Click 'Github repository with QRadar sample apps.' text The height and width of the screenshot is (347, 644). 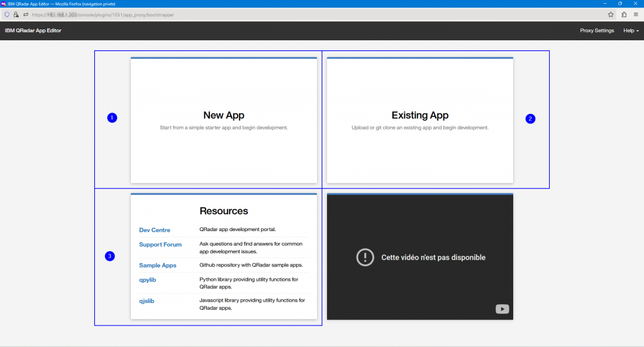(251, 265)
